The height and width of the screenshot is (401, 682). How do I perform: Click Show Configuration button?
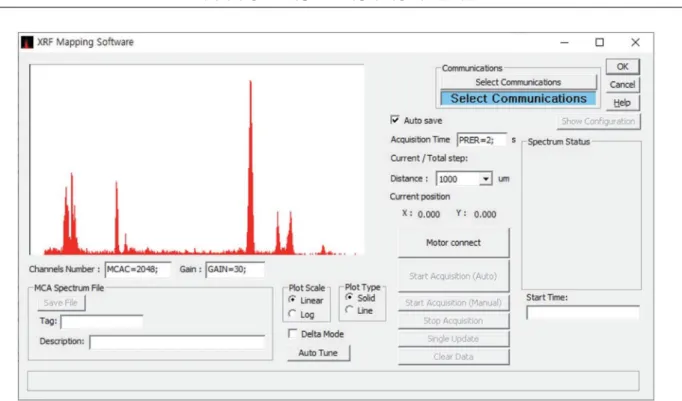tap(598, 121)
